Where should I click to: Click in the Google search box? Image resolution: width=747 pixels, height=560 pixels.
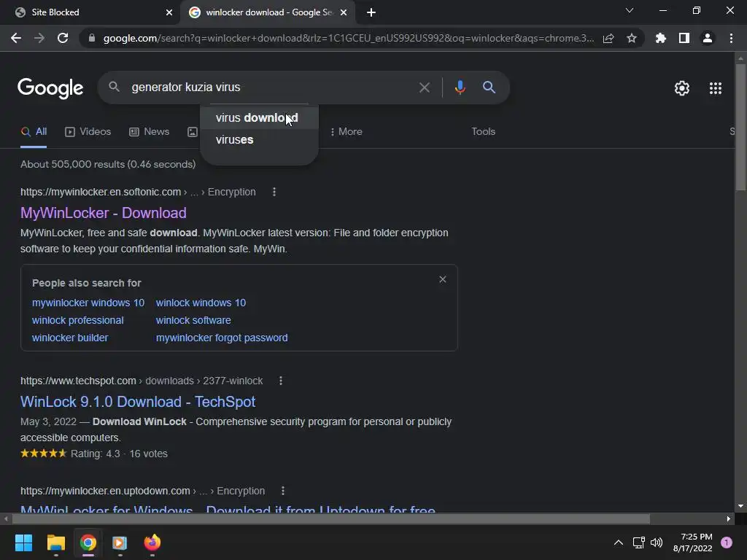point(271,87)
